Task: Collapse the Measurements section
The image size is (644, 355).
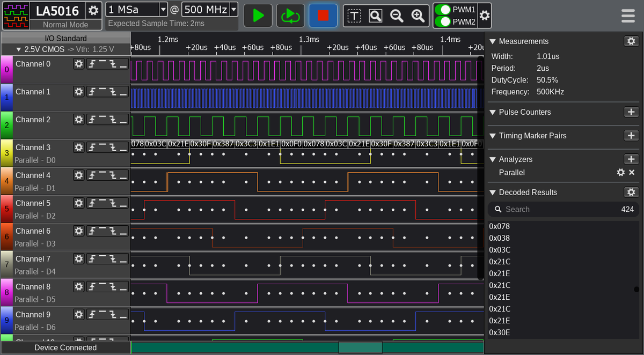Action: 493,41
